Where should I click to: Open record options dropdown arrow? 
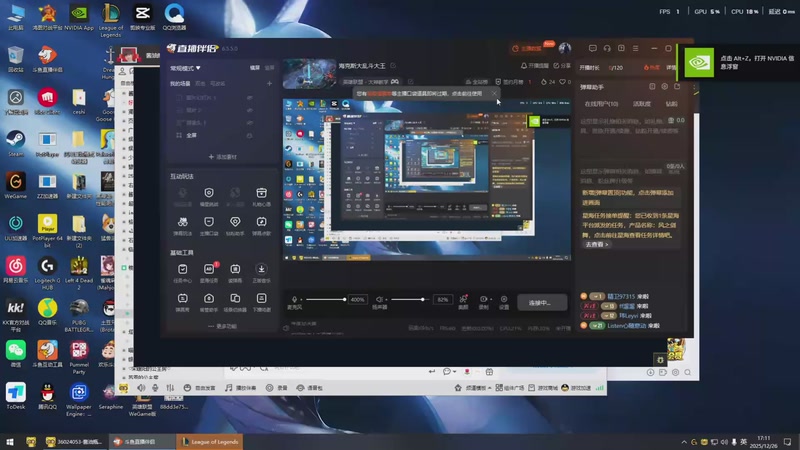pos(491,299)
